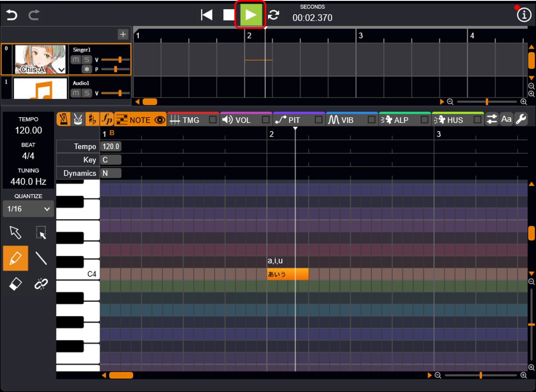Adjust the Singer1 volume slider
The image size is (536, 392).
120,60
